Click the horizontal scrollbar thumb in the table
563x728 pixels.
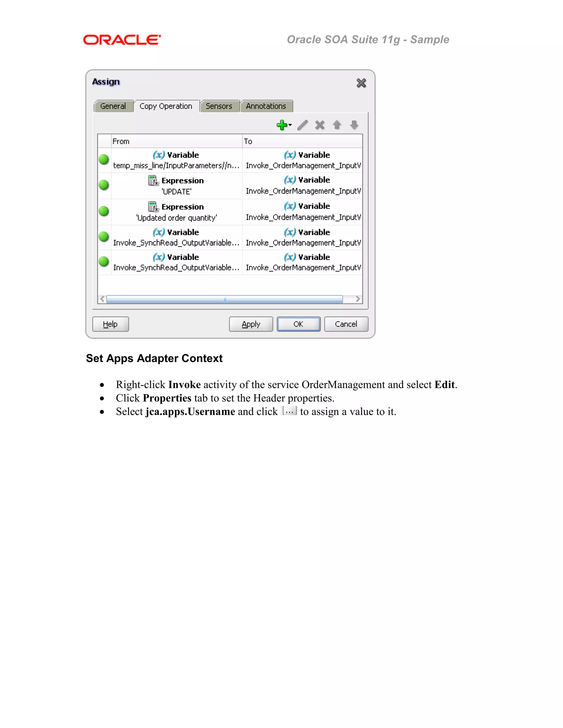tap(225, 299)
